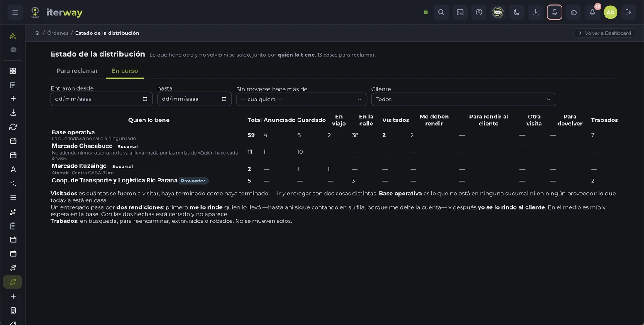
Task: Open the AD user avatar menu
Action: (x=610, y=12)
